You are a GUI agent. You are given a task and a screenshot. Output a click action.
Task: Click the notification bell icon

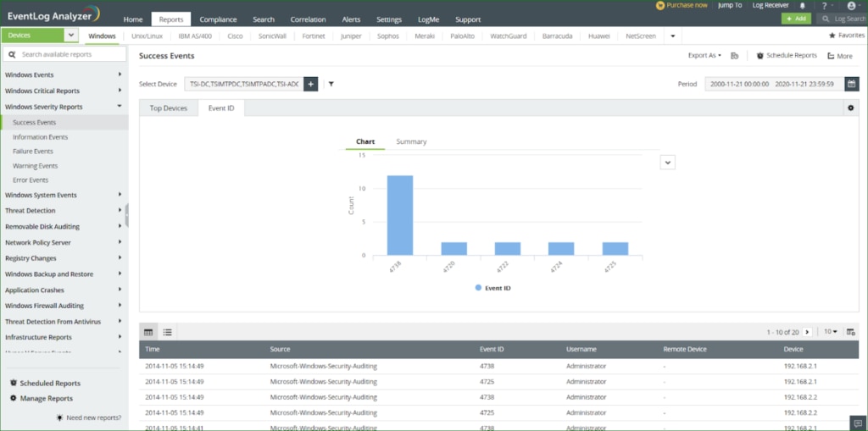click(803, 6)
